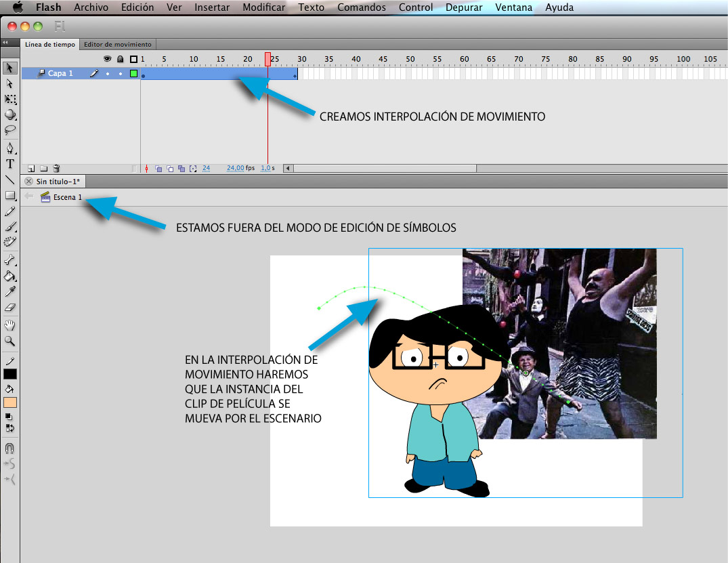Delete layer with trash icon

coord(56,169)
